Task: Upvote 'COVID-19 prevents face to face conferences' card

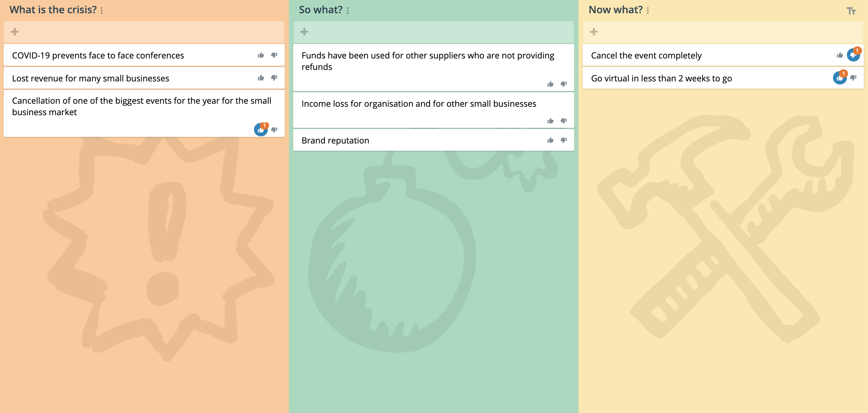Action: tap(261, 55)
